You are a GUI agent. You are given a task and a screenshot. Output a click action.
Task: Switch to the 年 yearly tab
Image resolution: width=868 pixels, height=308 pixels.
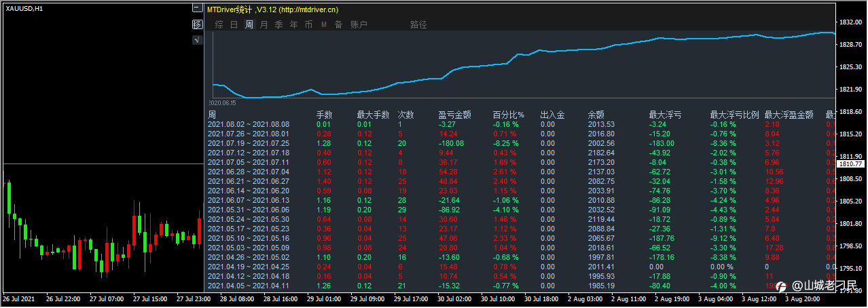(293, 24)
